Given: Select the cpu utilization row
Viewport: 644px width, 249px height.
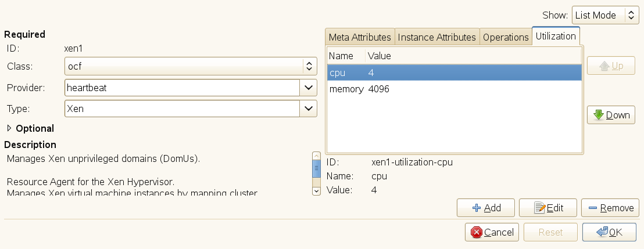Looking at the screenshot, I should click(x=453, y=73).
